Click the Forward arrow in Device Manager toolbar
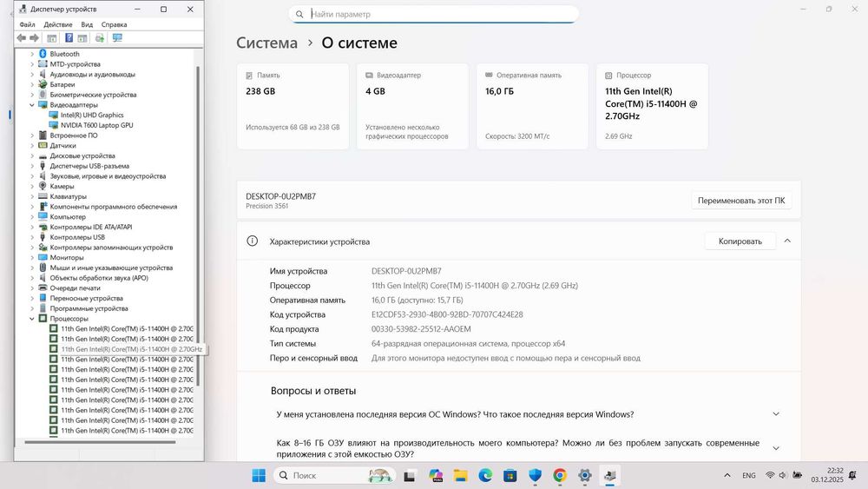 (x=35, y=37)
